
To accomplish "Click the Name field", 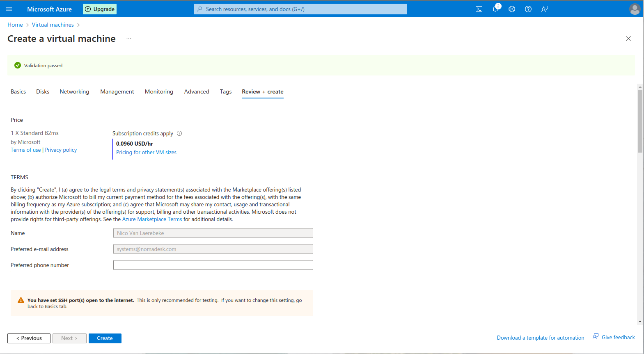I will click(x=213, y=233).
